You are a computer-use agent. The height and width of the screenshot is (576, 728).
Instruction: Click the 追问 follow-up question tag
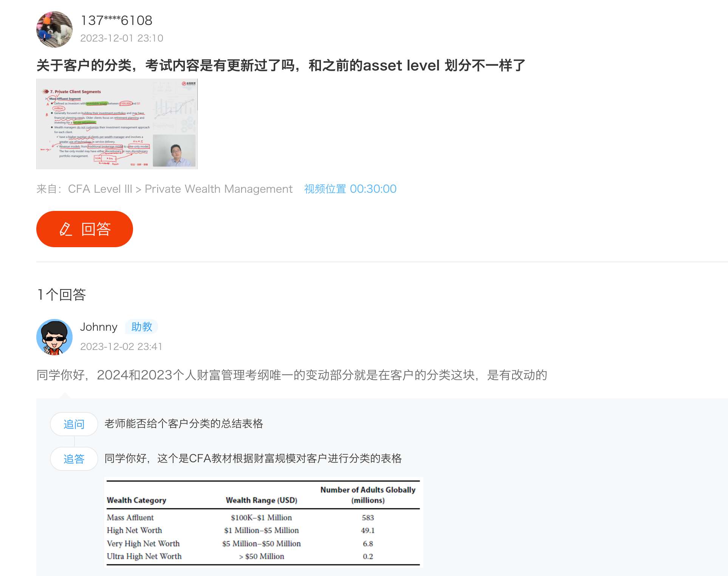74,424
